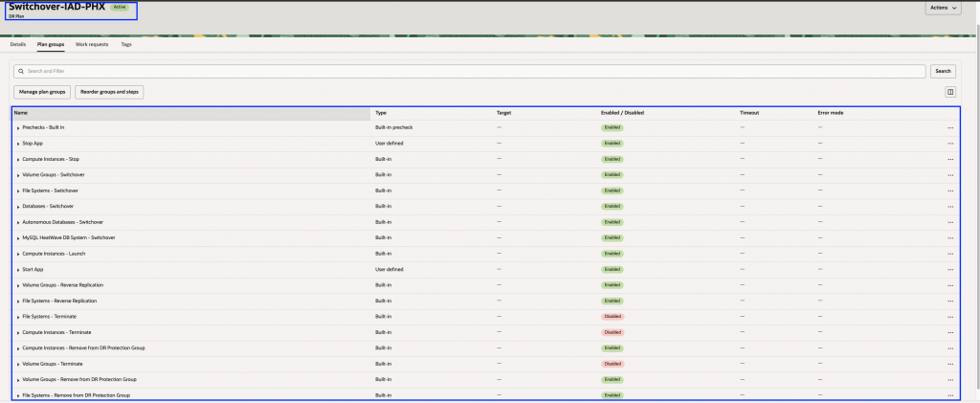Click Enabled badge for Stop App row

612,144
